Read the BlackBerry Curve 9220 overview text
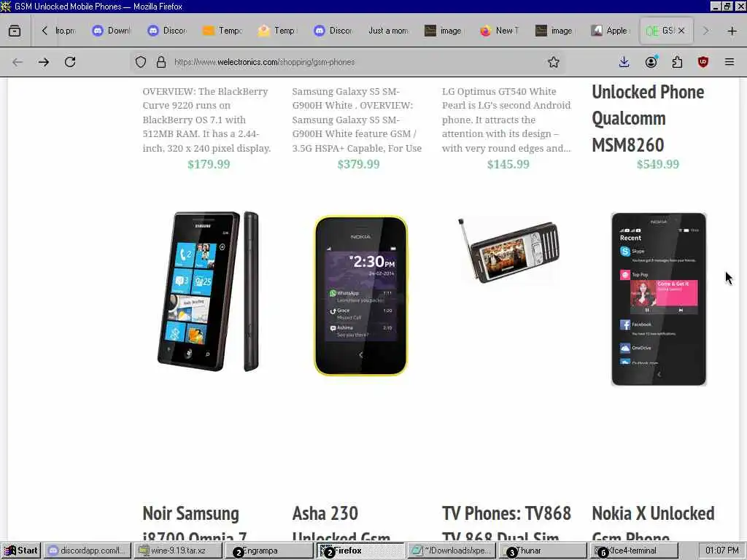747x560 pixels. (206, 120)
